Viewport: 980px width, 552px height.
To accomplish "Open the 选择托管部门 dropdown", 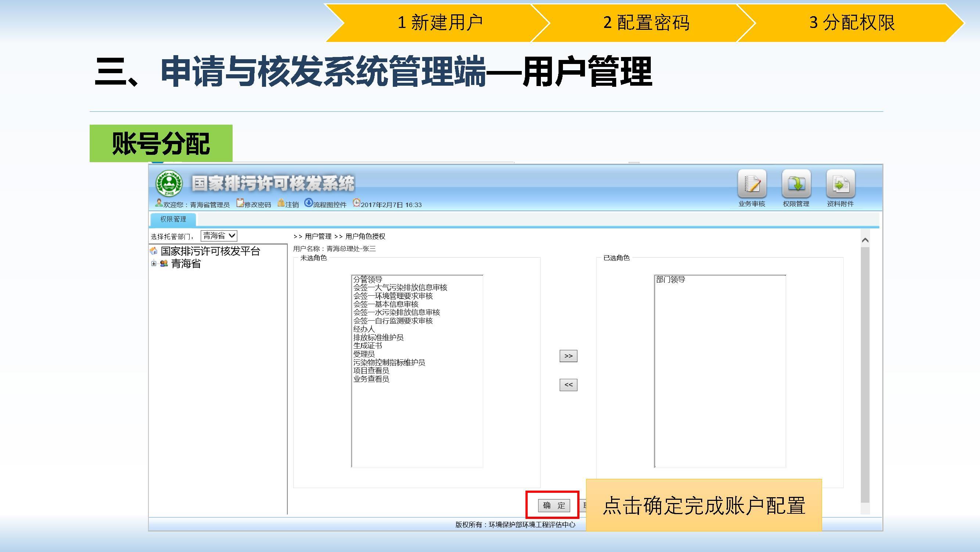I will 219,236.
